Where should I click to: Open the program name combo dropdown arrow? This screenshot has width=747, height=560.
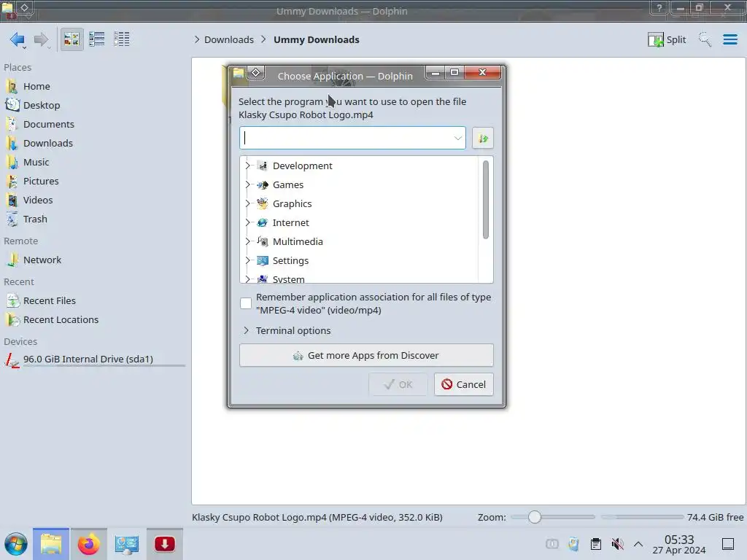(458, 138)
